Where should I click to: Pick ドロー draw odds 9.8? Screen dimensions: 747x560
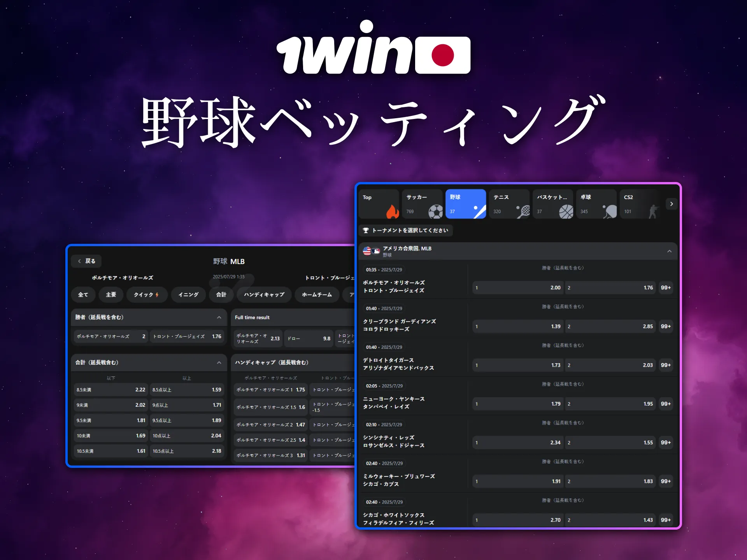click(x=309, y=338)
